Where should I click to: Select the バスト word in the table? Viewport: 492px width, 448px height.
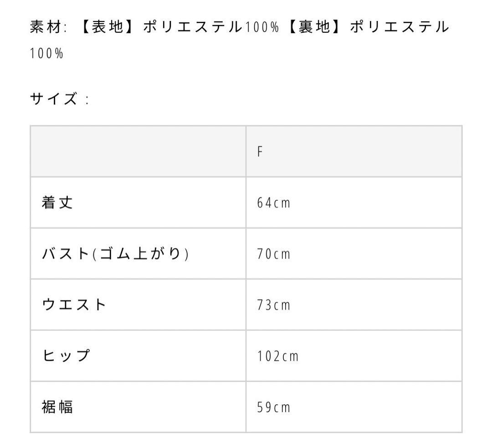tap(67, 254)
